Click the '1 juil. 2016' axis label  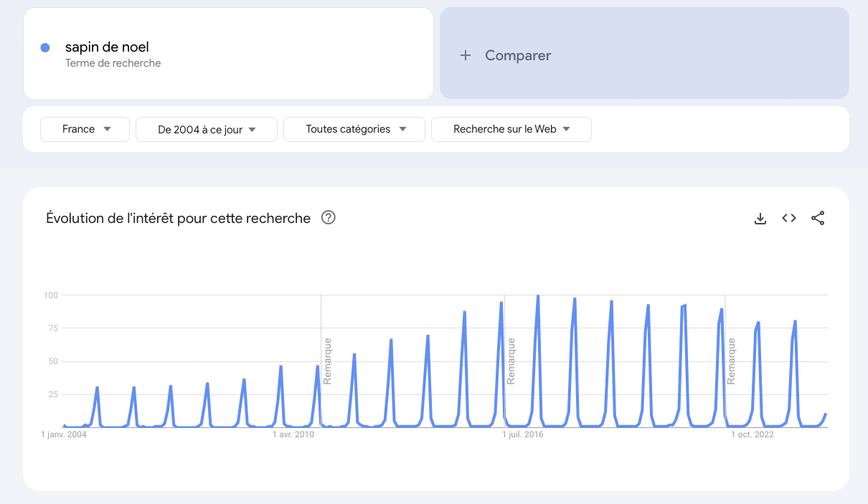tap(523, 434)
